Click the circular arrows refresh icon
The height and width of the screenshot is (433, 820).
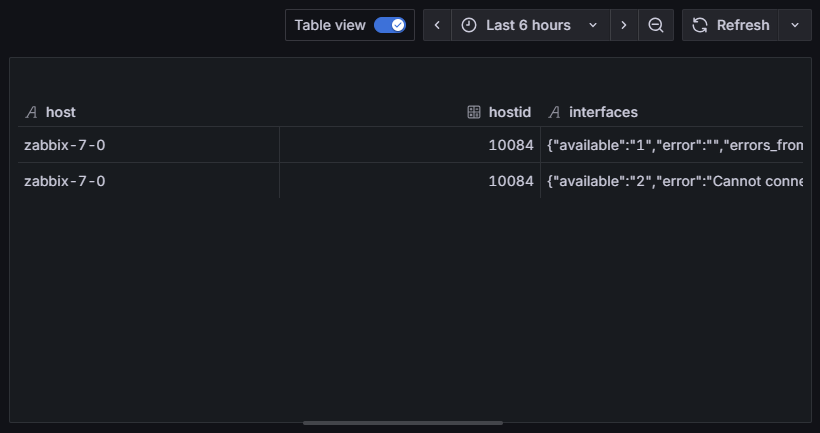(700, 25)
